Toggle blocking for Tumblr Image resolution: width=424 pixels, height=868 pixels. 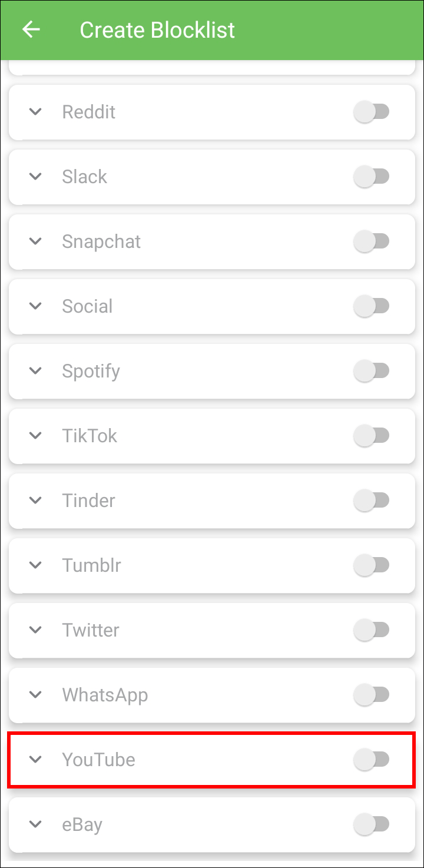tap(372, 565)
